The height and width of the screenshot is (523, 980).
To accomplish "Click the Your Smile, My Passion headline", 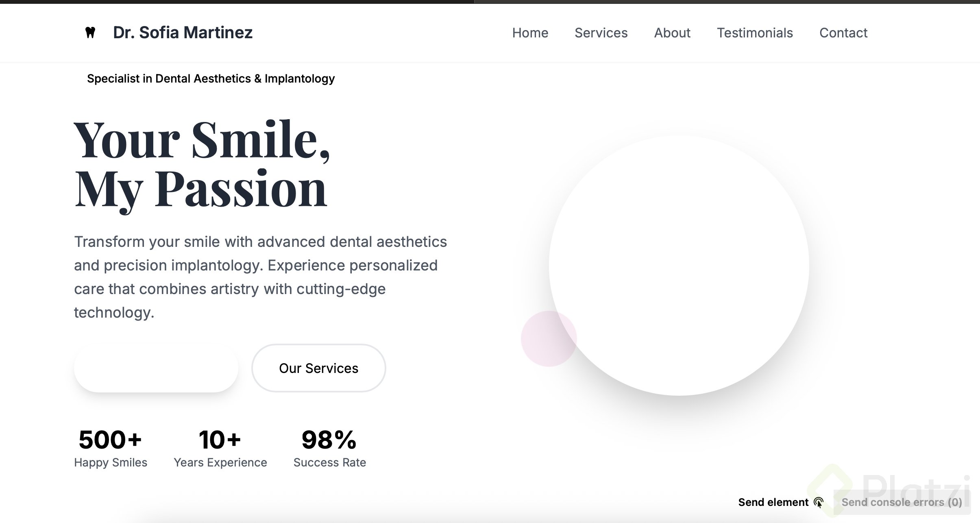I will click(201, 165).
